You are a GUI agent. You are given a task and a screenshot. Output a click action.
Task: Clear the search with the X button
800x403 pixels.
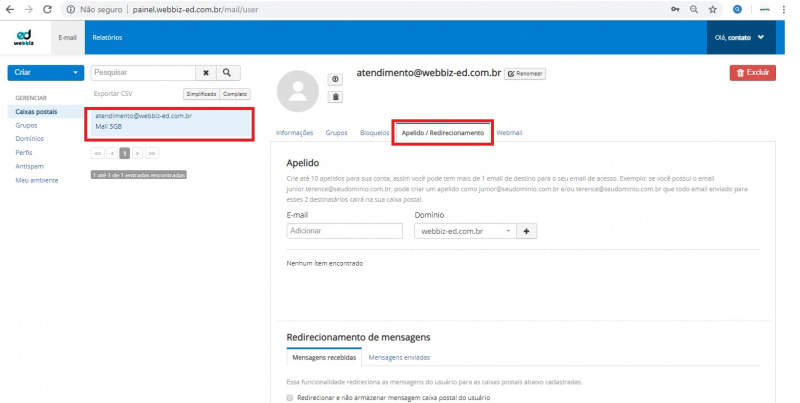coord(206,73)
